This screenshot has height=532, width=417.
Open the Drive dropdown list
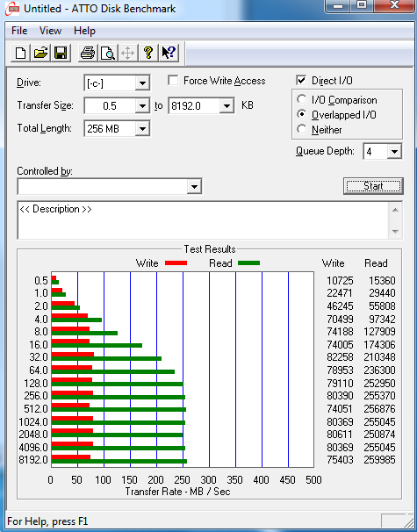click(x=142, y=83)
